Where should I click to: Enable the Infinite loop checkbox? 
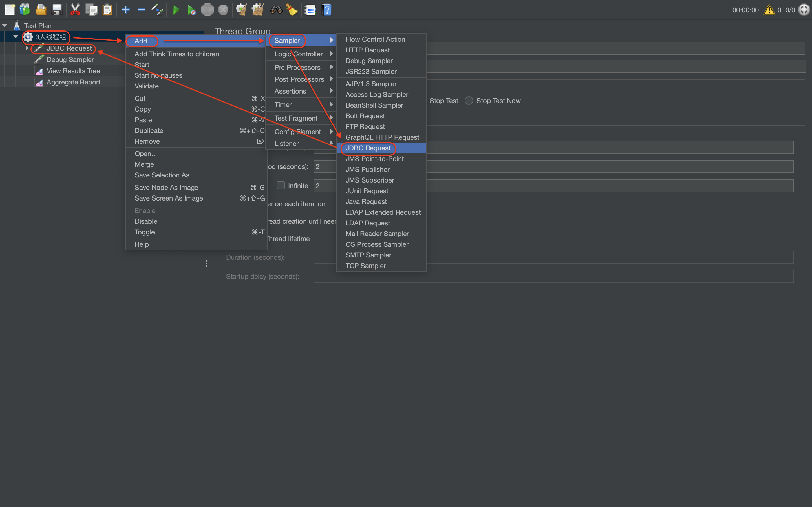point(281,185)
